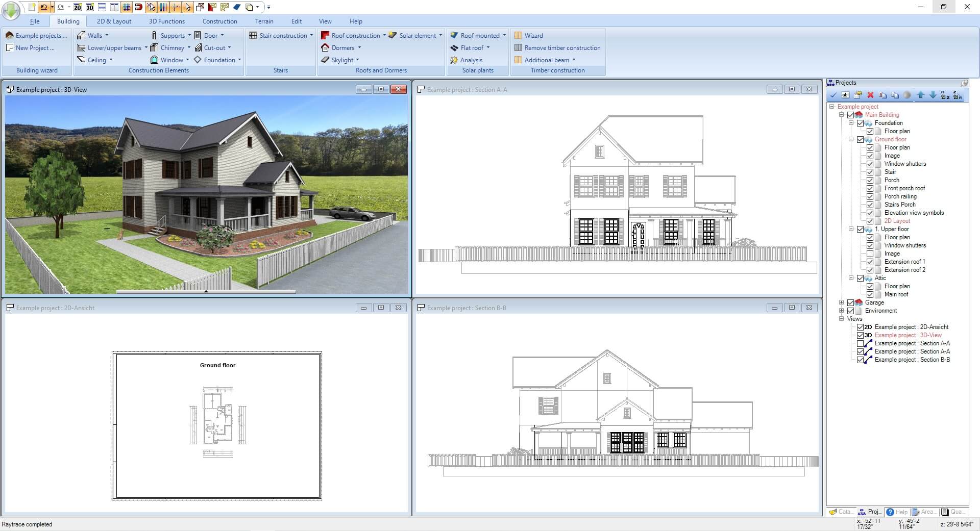
Task: Select the 3D view toolbar icon
Action: tap(90, 8)
